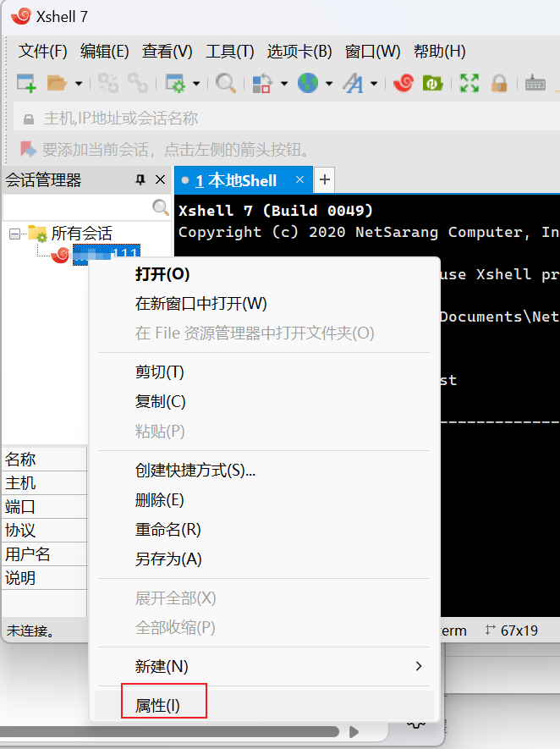This screenshot has height=749, width=560.
Task: Choose 属性(I) in the context menu
Action: coord(265,706)
